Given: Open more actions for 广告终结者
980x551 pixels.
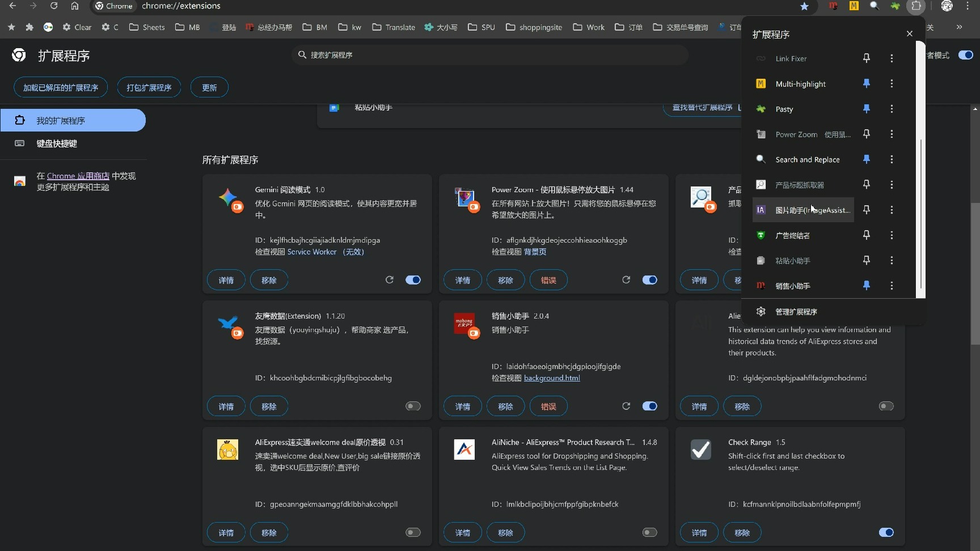Looking at the screenshot, I should click(x=892, y=235).
